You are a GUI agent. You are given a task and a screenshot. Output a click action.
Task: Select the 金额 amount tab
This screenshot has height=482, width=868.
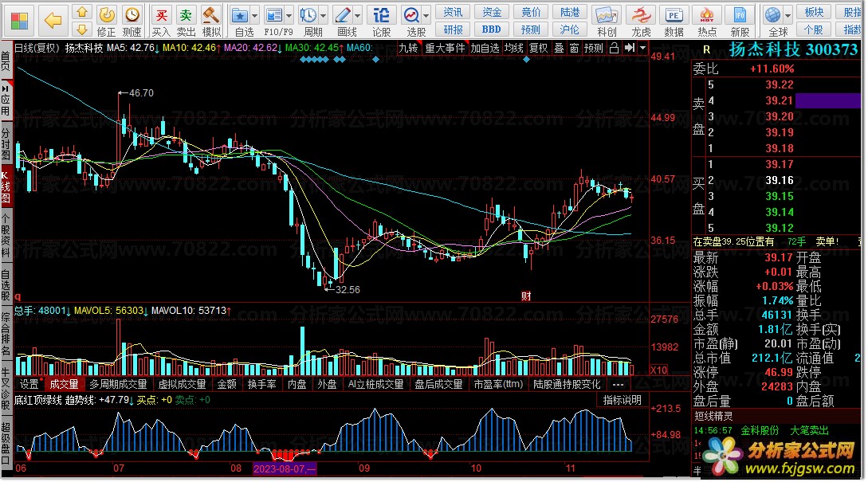[226, 384]
